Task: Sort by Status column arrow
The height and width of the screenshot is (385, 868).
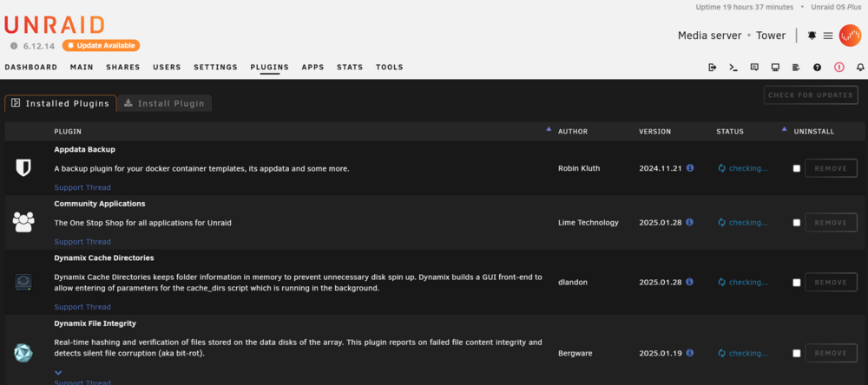Action: tap(784, 129)
